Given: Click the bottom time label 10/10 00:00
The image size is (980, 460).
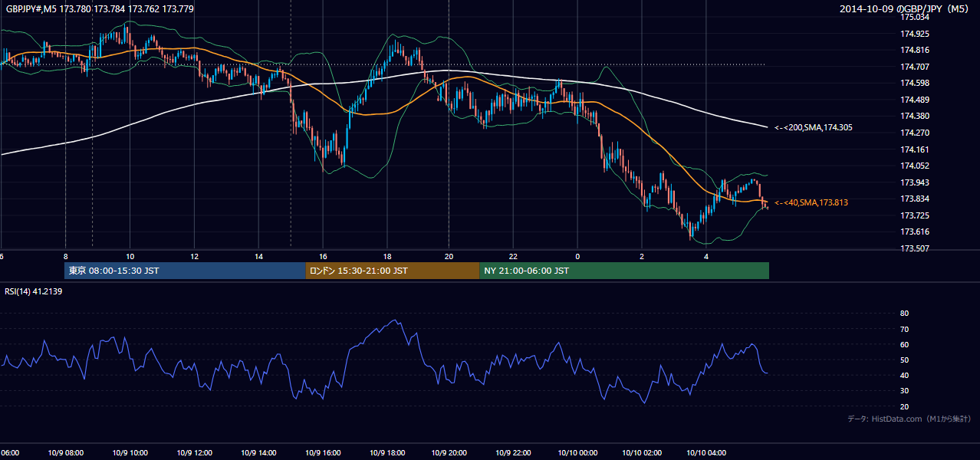Looking at the screenshot, I should (577, 452).
